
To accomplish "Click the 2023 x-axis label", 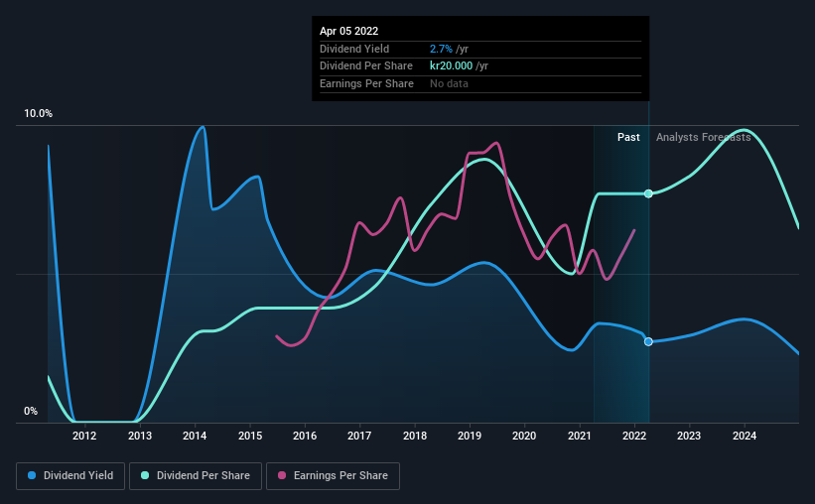I will point(689,436).
